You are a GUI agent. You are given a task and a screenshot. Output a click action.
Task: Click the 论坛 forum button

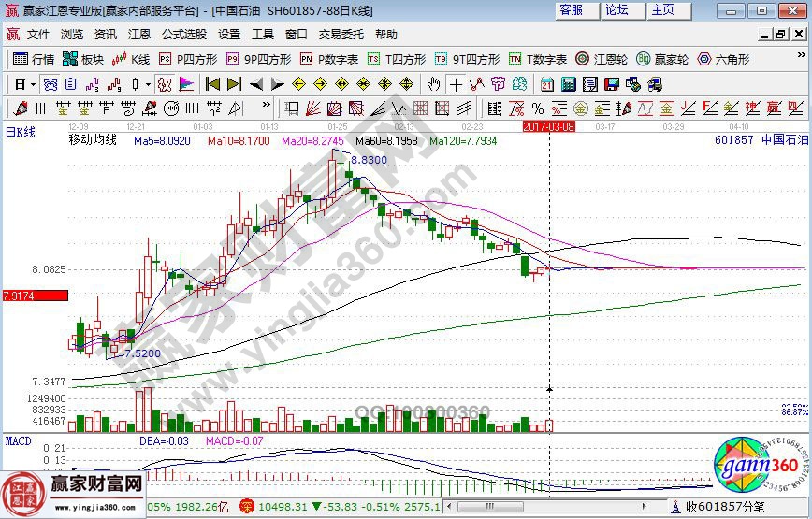616,9
